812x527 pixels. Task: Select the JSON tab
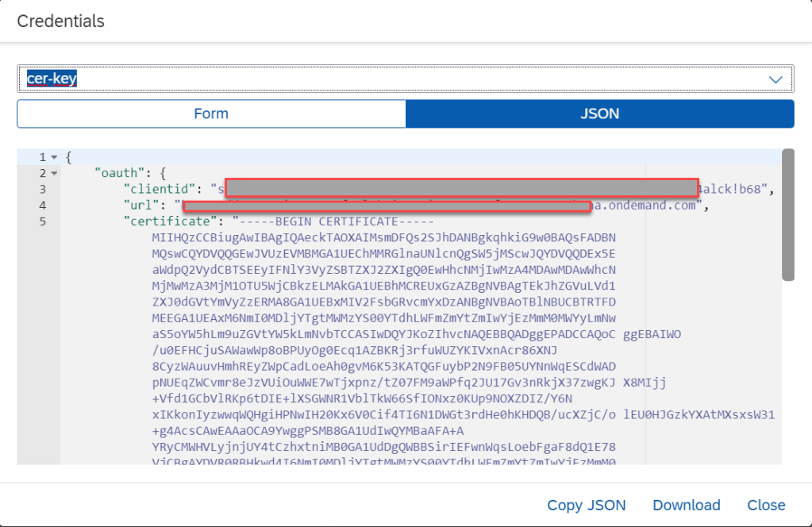pos(599,113)
